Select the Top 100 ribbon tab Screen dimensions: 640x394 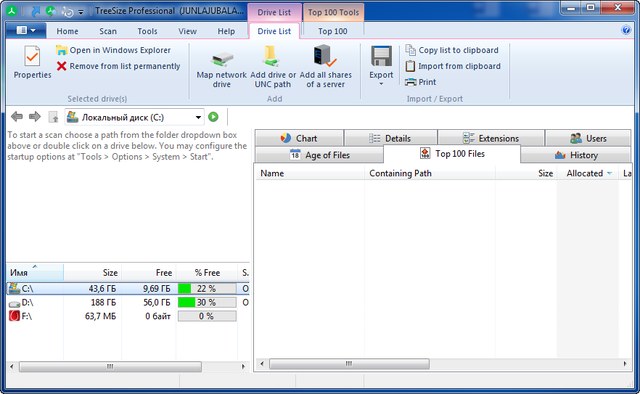[x=333, y=31]
